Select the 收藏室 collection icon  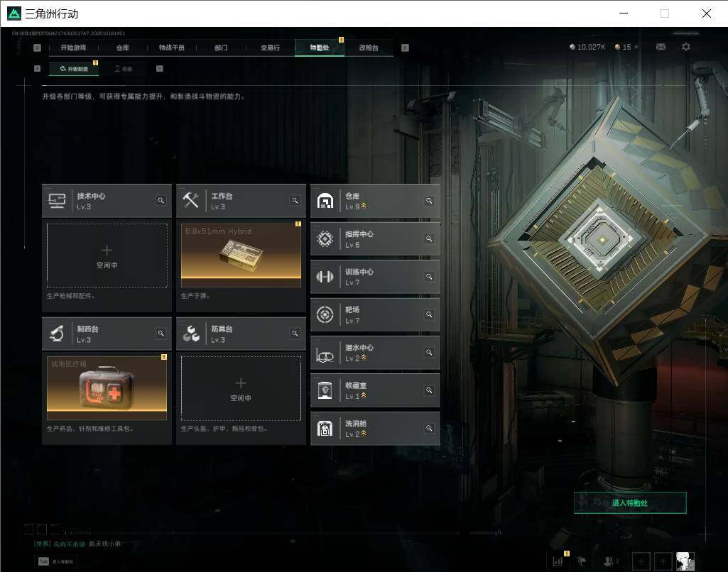[325, 390]
